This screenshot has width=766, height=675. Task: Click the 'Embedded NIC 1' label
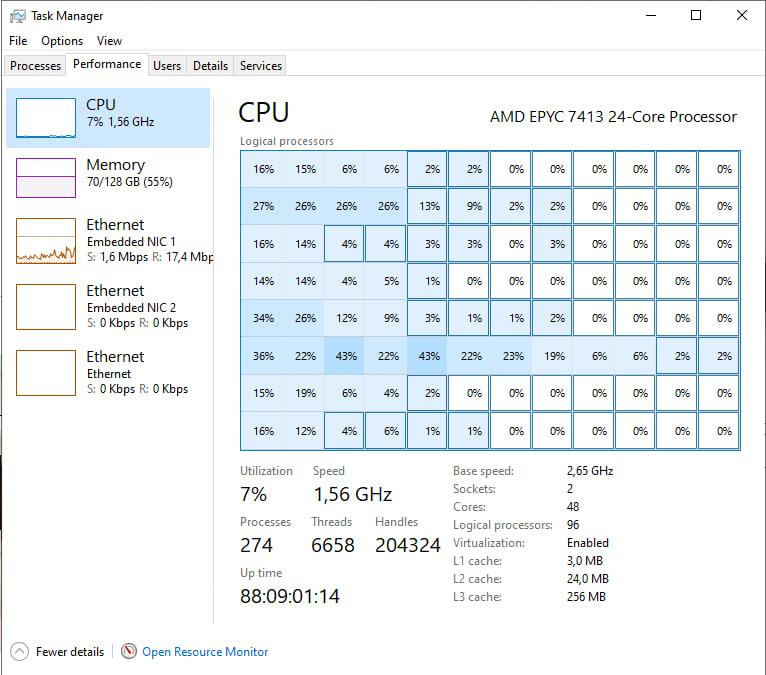[x=131, y=242]
